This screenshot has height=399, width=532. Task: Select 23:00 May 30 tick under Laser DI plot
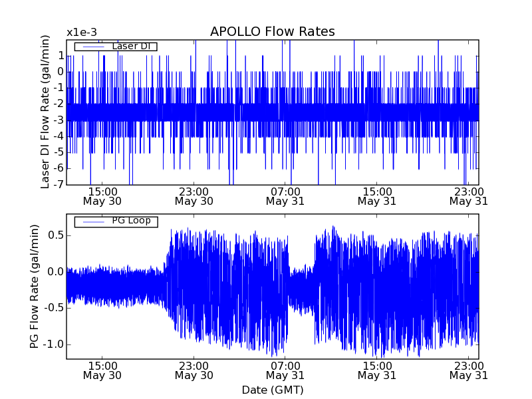pos(194,196)
